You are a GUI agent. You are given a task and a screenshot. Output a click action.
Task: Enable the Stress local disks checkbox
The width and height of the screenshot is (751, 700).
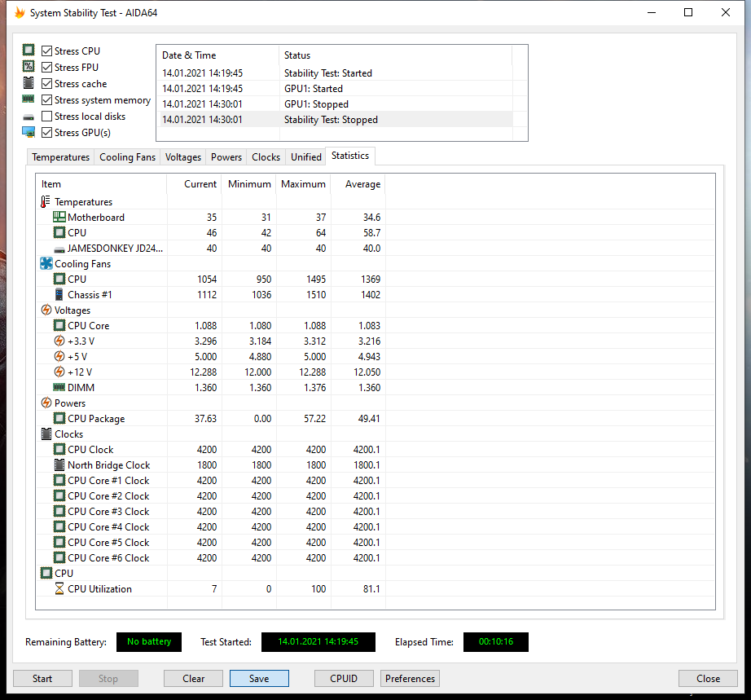[x=47, y=116]
